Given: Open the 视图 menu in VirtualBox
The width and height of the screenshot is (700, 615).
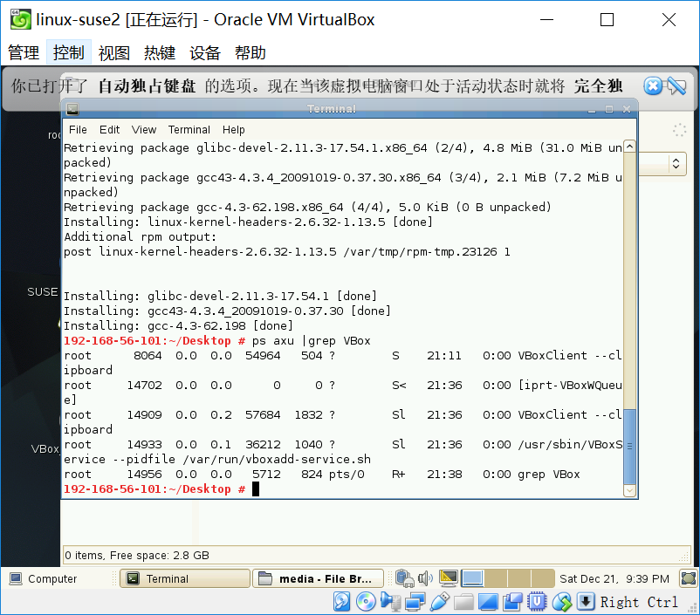Looking at the screenshot, I should pyautogui.click(x=114, y=52).
